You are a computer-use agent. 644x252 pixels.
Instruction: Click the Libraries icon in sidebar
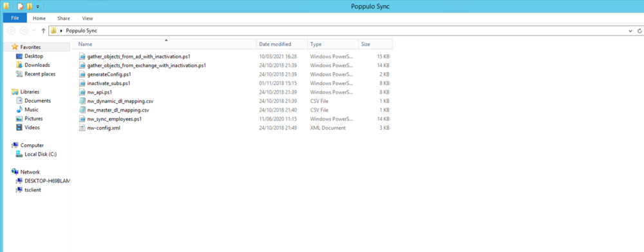tap(15, 92)
